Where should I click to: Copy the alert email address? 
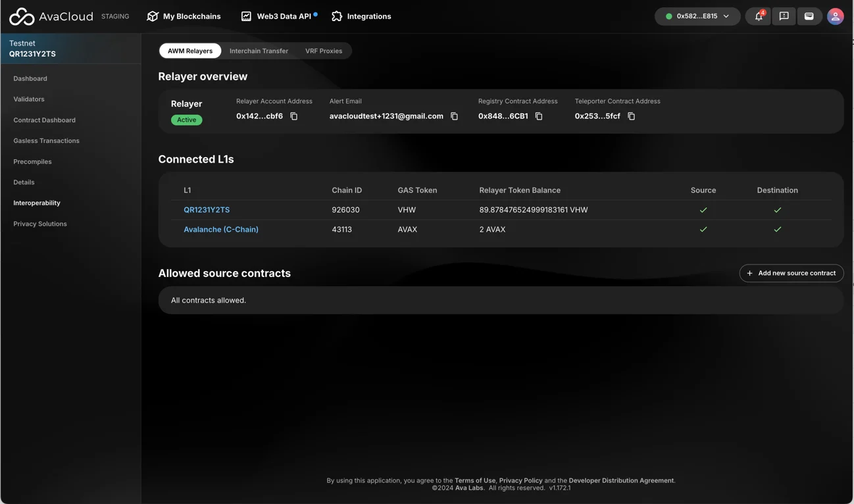(x=454, y=116)
